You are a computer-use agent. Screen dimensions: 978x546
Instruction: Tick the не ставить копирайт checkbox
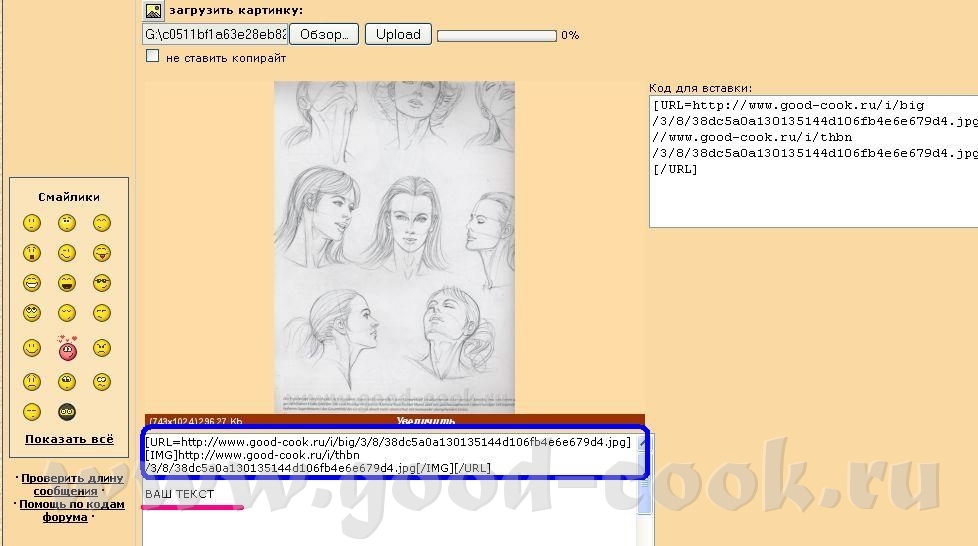[152, 56]
